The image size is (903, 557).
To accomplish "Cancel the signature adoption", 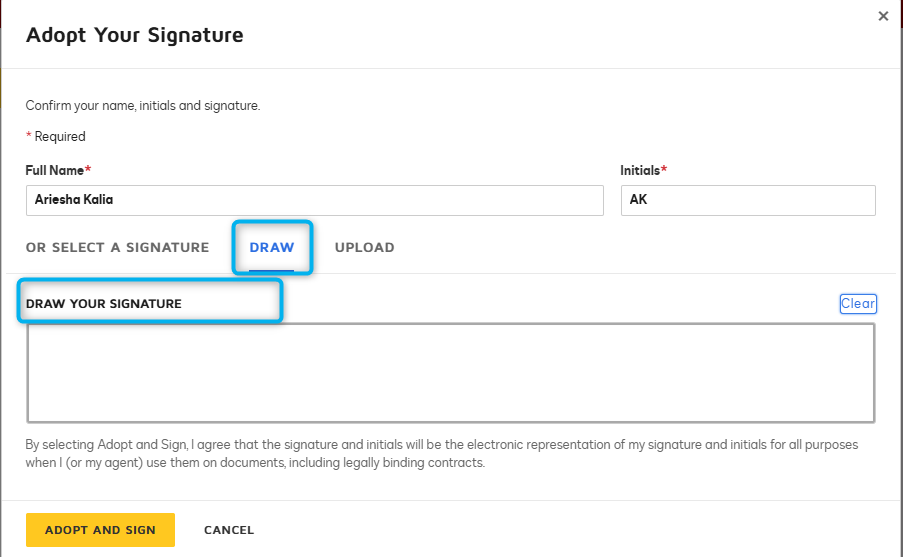I will 229,530.
